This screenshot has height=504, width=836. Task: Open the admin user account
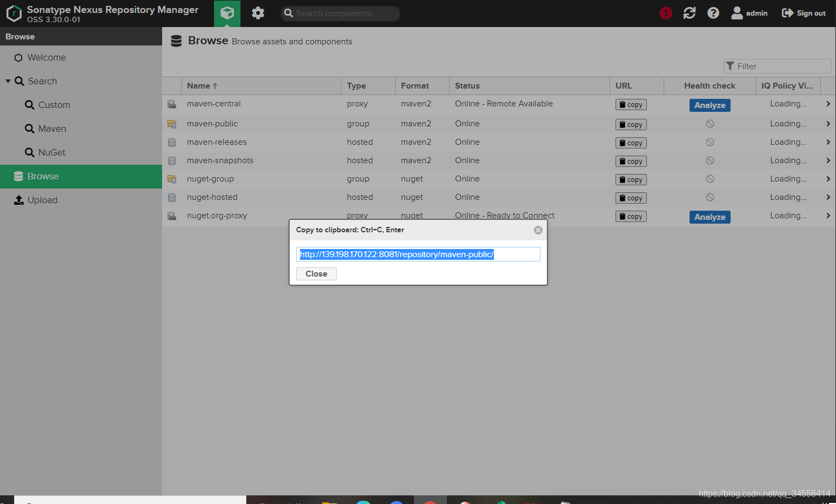click(750, 13)
